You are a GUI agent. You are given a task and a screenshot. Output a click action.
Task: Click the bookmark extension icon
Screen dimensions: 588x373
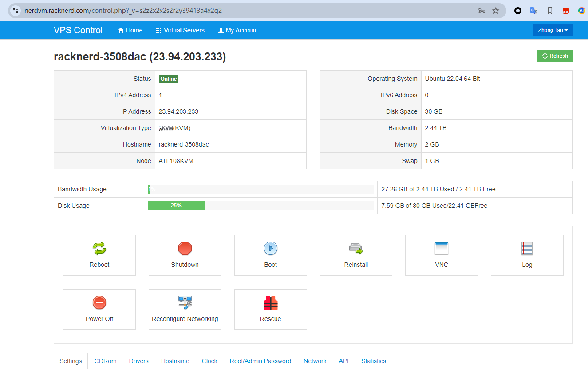click(550, 11)
